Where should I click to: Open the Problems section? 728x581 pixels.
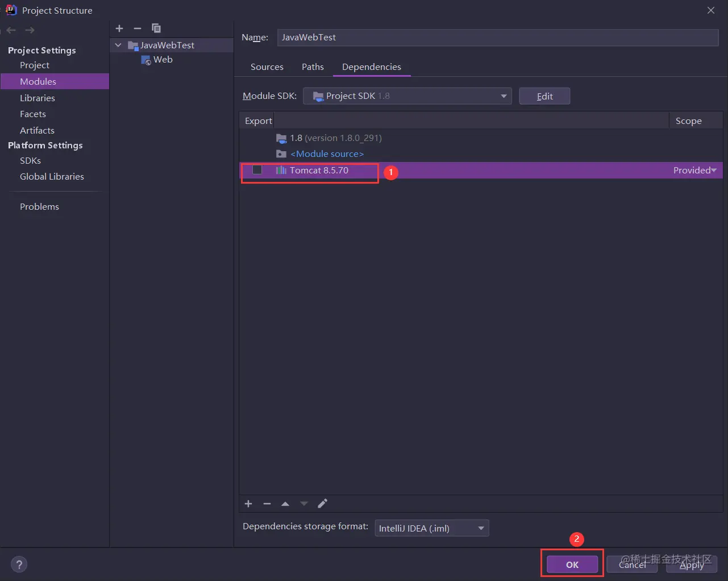pos(39,207)
